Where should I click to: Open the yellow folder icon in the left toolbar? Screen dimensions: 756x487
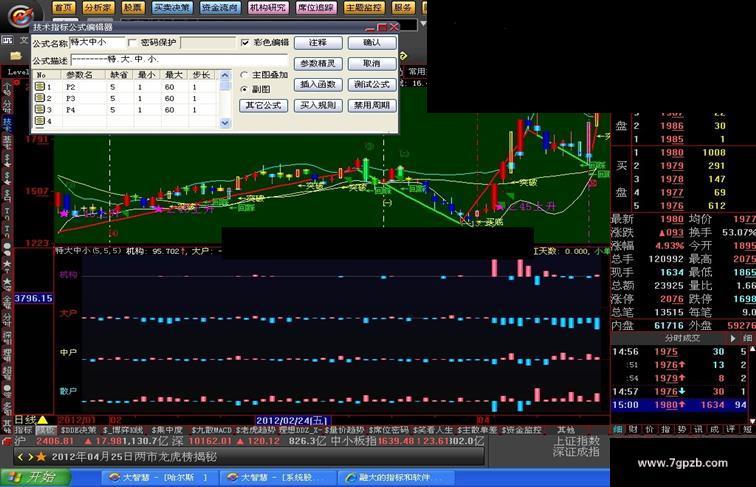pos(16,56)
